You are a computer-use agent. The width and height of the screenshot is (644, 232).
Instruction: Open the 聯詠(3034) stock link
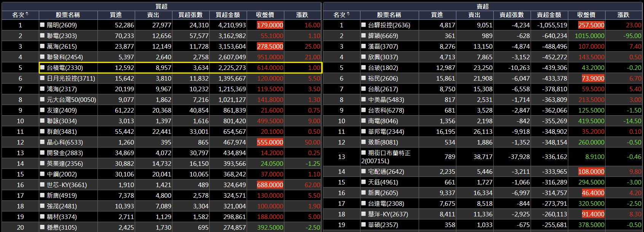(x=62, y=121)
